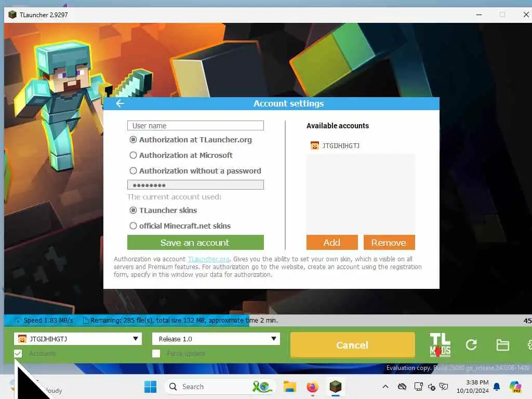The width and height of the screenshot is (532, 399).
Task: Click the refresh icon in bottom bar
Action: pos(471,345)
